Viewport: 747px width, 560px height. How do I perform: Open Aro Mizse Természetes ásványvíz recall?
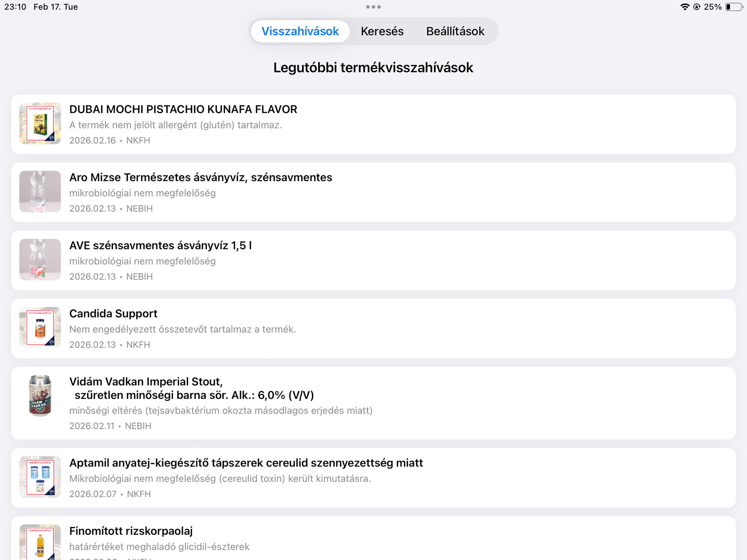[373, 192]
